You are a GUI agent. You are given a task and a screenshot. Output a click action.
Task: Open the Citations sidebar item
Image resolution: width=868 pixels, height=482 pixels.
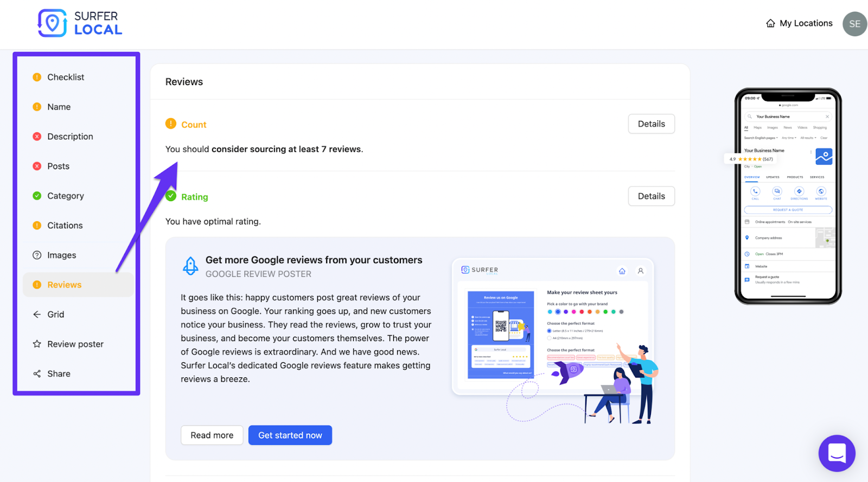click(65, 226)
